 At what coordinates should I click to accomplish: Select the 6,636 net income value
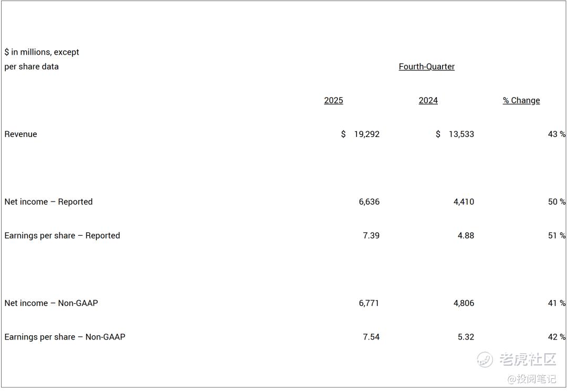(369, 202)
